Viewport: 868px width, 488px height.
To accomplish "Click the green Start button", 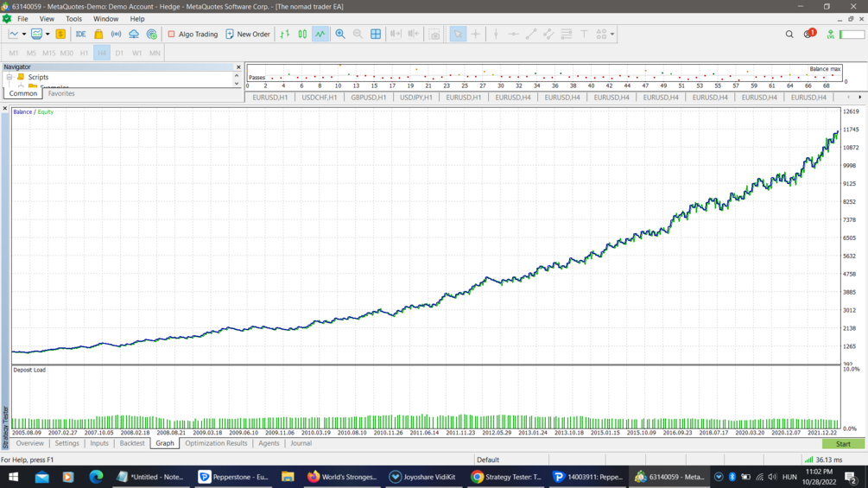I will click(843, 444).
